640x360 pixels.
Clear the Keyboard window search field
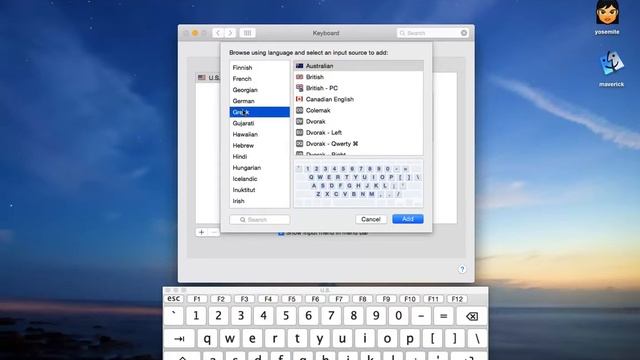464,33
